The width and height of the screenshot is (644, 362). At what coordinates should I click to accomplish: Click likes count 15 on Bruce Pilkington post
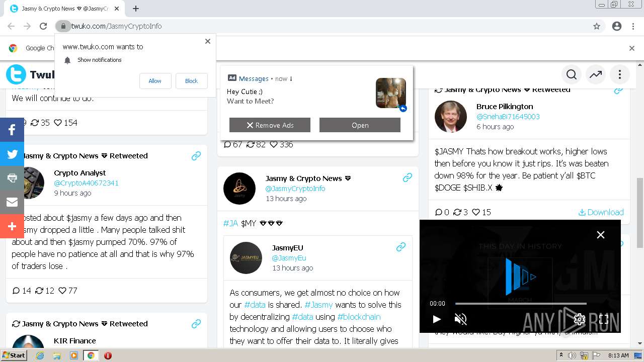481,212
